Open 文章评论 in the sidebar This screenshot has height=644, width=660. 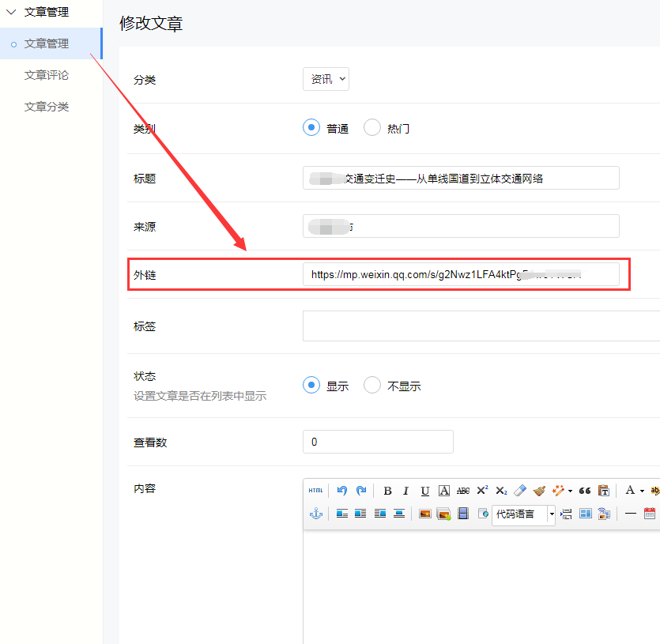tap(47, 75)
